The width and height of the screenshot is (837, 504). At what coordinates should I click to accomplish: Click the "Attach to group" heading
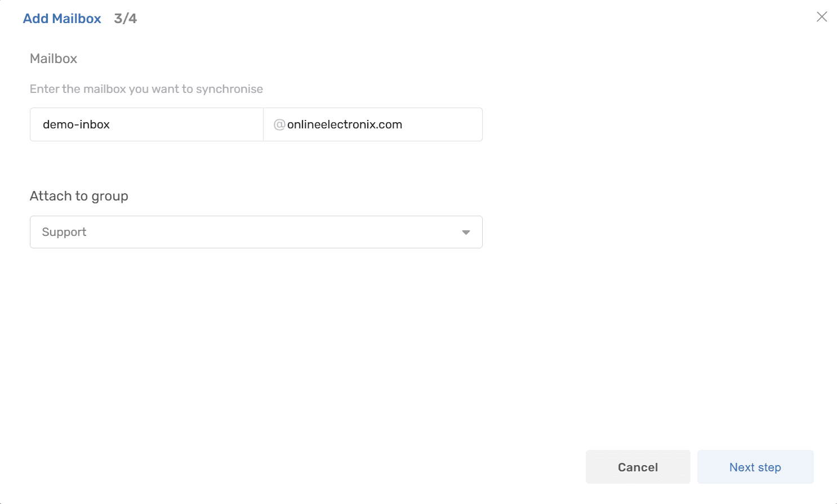pyautogui.click(x=79, y=196)
